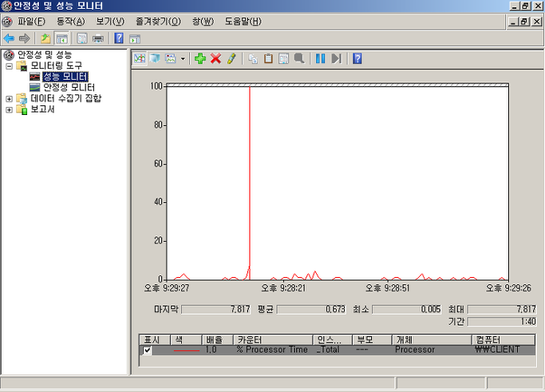Open Help icon in the monitor toolbar
Viewport: 545px width, 392px height.
click(x=357, y=58)
